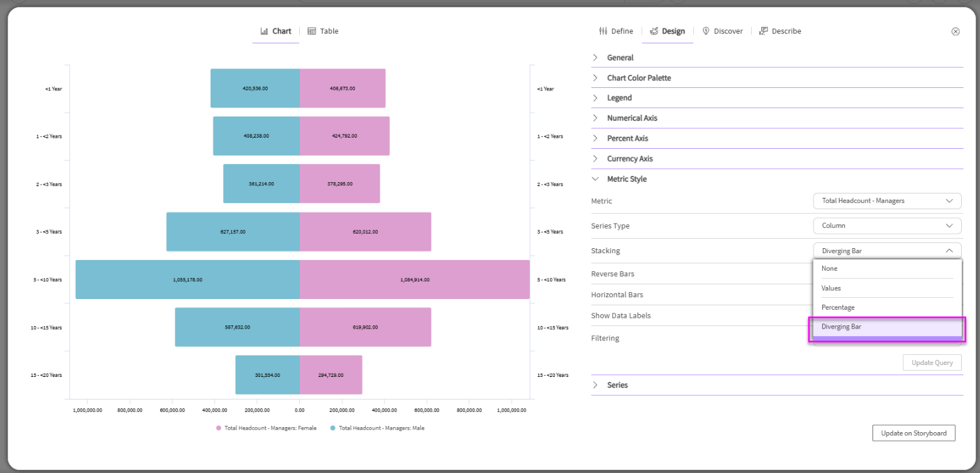Choose None in the Stacking list

click(829, 268)
